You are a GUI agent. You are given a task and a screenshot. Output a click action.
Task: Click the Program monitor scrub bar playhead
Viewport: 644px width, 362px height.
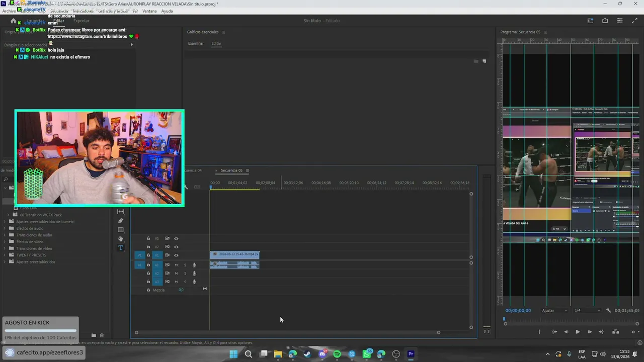504,319
